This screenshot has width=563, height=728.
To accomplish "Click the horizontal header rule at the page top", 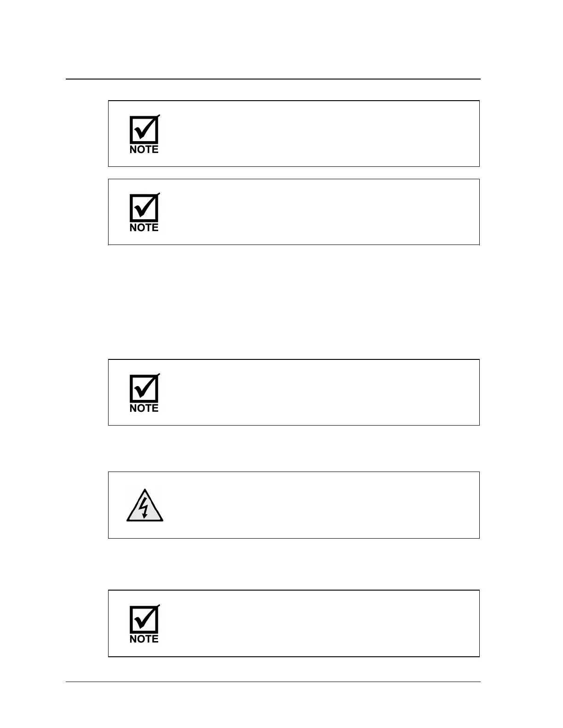I will (x=273, y=79).
